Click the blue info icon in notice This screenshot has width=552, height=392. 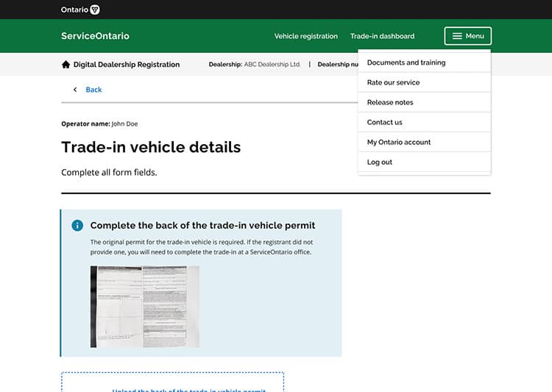click(77, 225)
